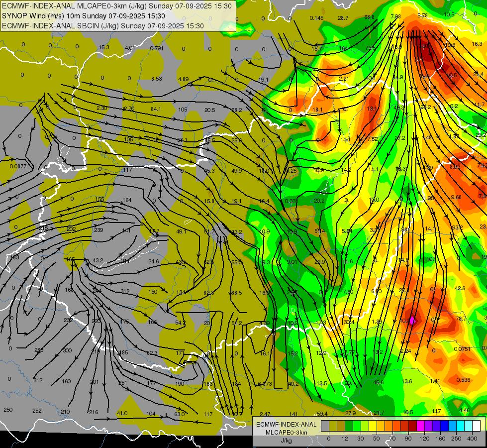Click the legend tick value 120
The image size is (487, 448).
click(x=425, y=439)
